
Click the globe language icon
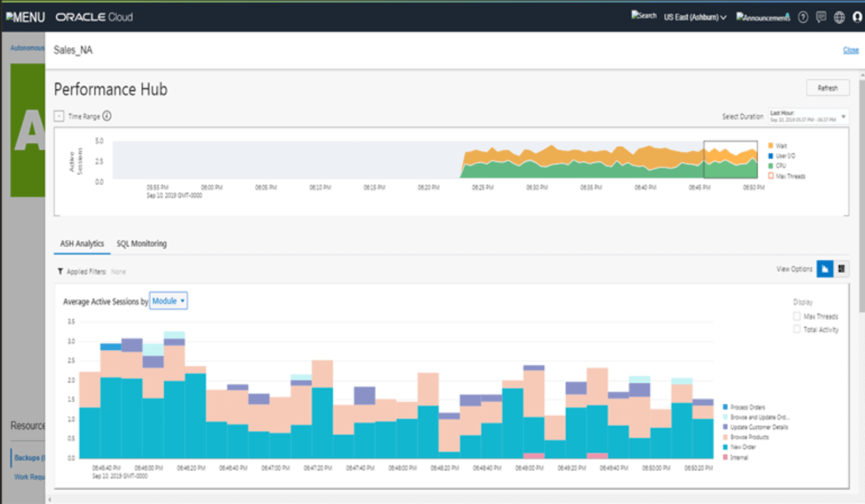tap(840, 17)
